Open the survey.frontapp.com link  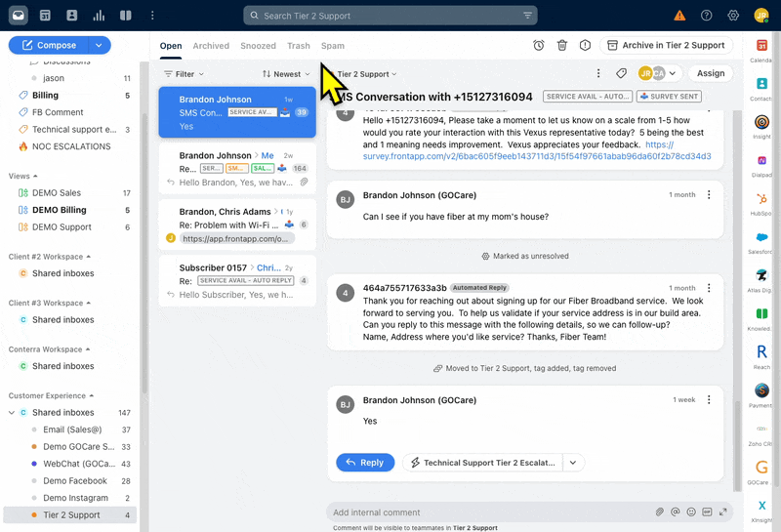click(x=537, y=151)
